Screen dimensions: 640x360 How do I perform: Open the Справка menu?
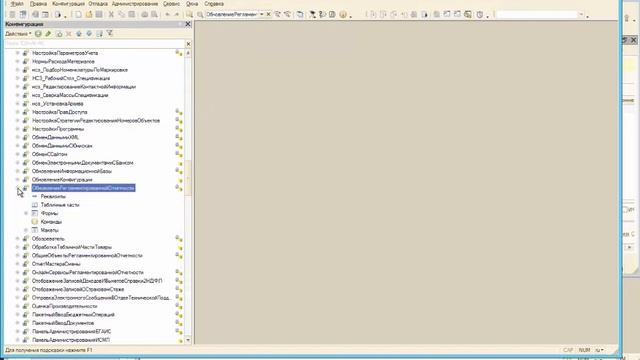pos(214,4)
